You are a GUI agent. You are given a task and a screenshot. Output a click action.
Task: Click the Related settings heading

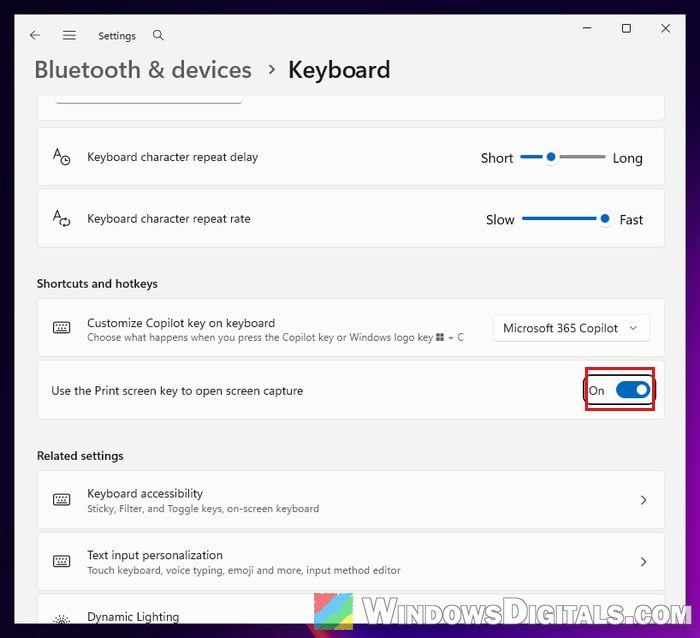80,456
